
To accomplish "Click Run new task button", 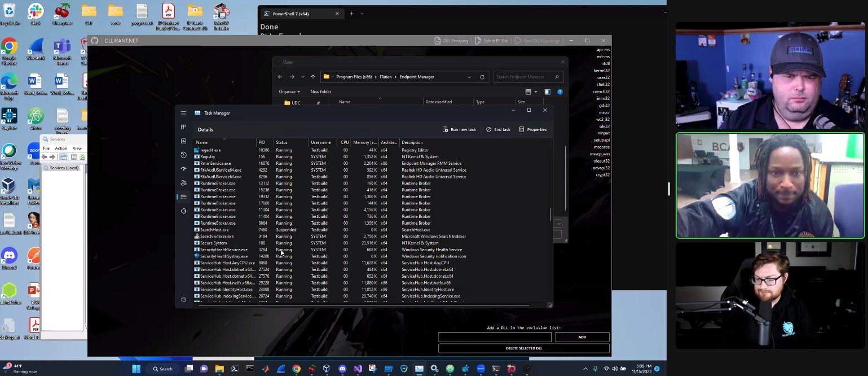I will [459, 129].
